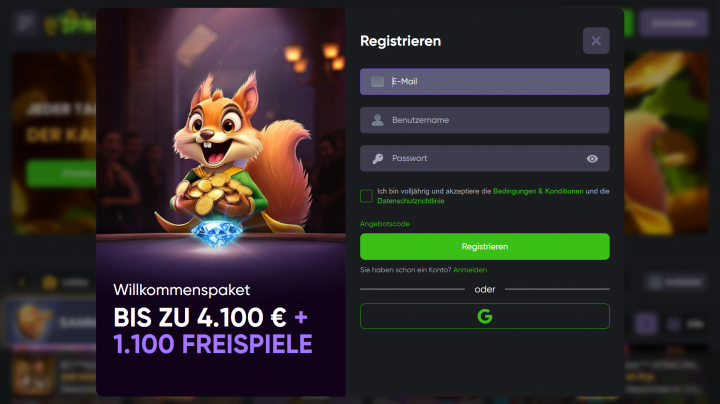Close the Registrieren dialog with X
720x404 pixels.
(x=596, y=41)
